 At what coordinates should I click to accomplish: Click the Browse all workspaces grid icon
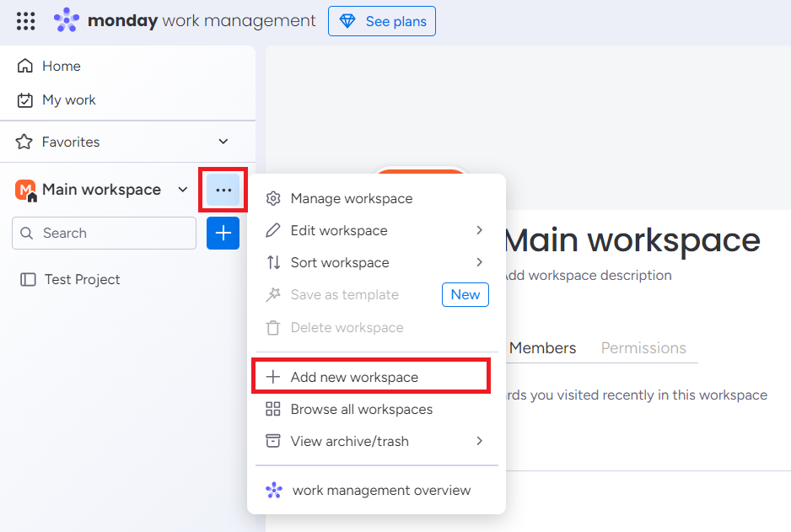(273, 409)
